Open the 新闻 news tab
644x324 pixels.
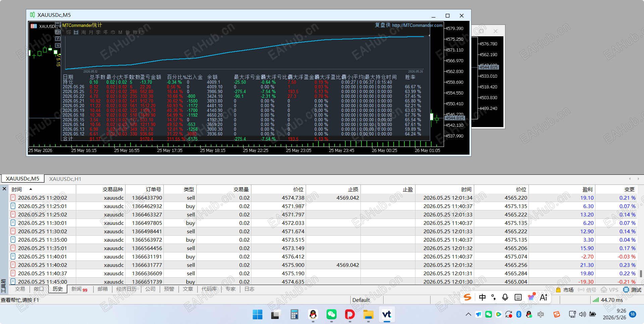[79, 289]
